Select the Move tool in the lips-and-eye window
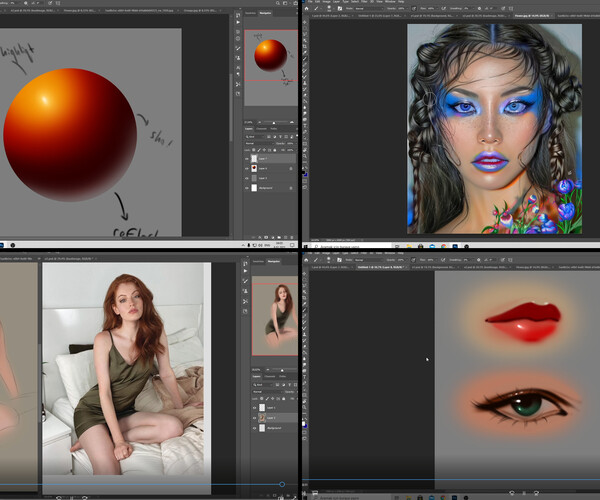Viewport: 600px width, 500px height. [x=305, y=274]
